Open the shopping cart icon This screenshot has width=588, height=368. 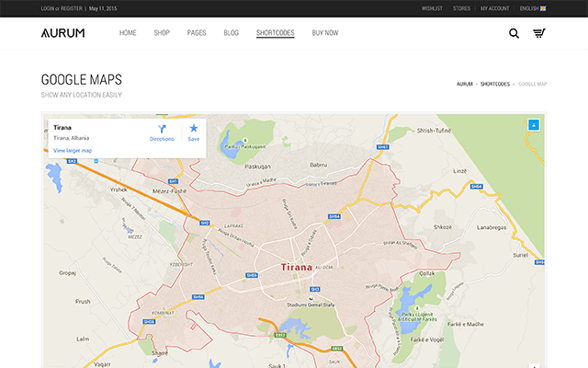pyautogui.click(x=539, y=33)
